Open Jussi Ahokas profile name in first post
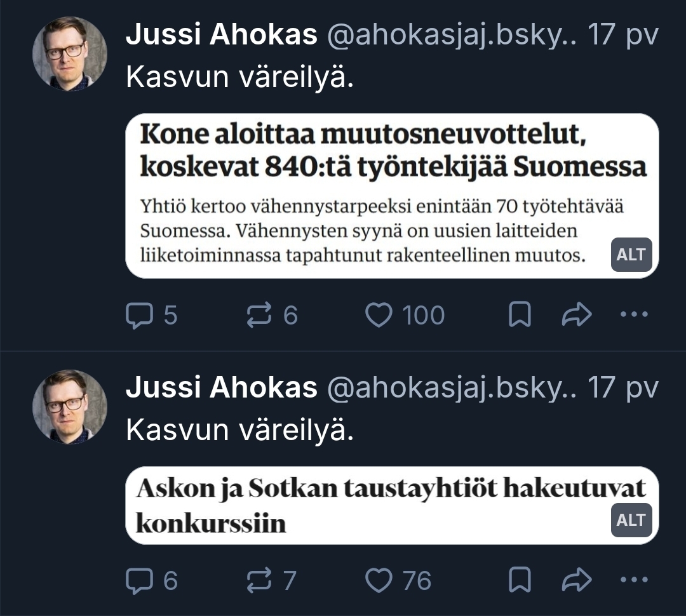 coord(221,36)
